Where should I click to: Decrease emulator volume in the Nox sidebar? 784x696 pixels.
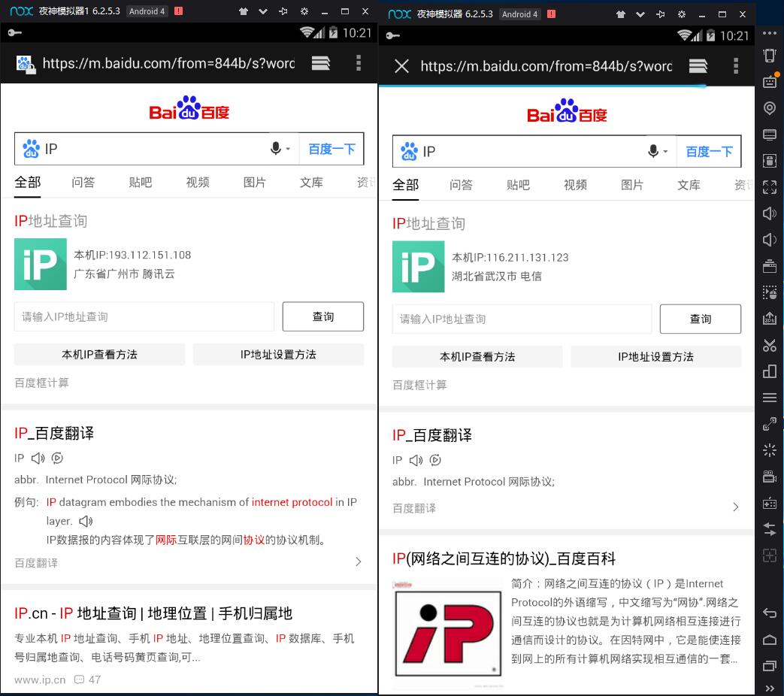point(770,240)
